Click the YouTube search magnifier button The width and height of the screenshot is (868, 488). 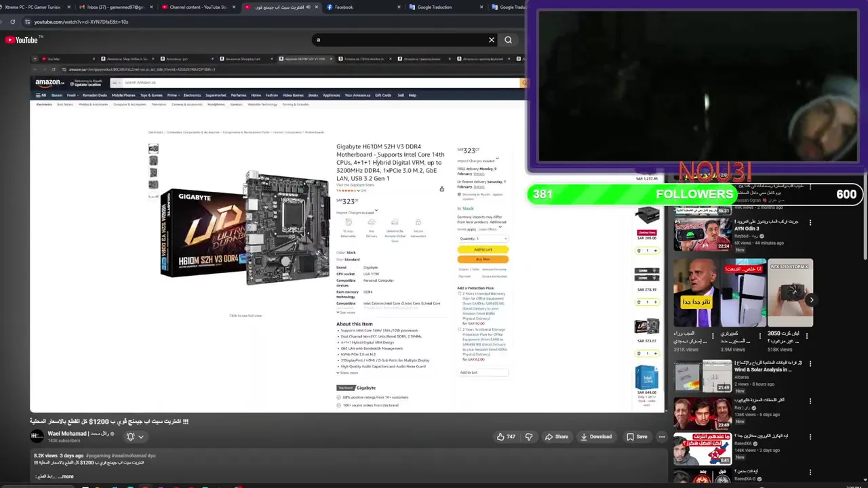508,40
